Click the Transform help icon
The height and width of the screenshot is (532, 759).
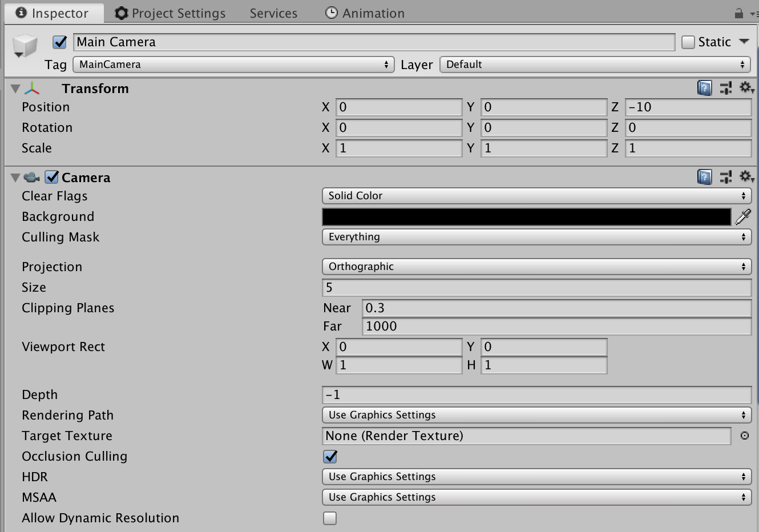[704, 88]
